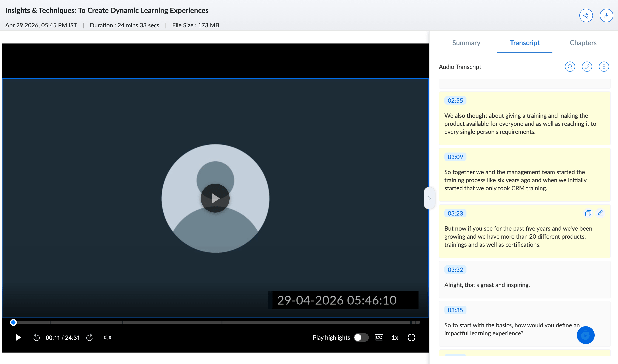The width and height of the screenshot is (618, 364).
Task: Click the 'So together we and the management' text
Action: pos(515,180)
